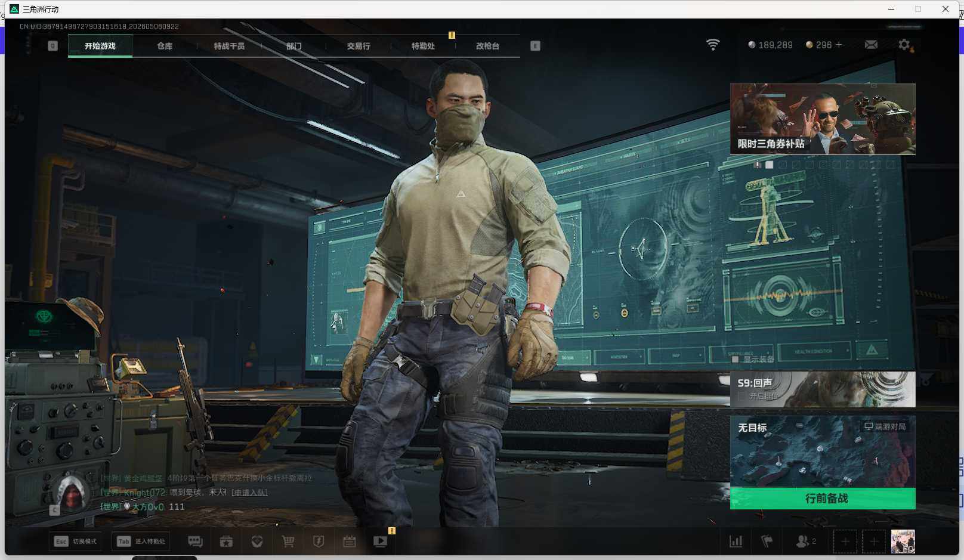This screenshot has width=964, height=560.
Task: Invite teammate to second empty squad slot
Action: (874, 542)
